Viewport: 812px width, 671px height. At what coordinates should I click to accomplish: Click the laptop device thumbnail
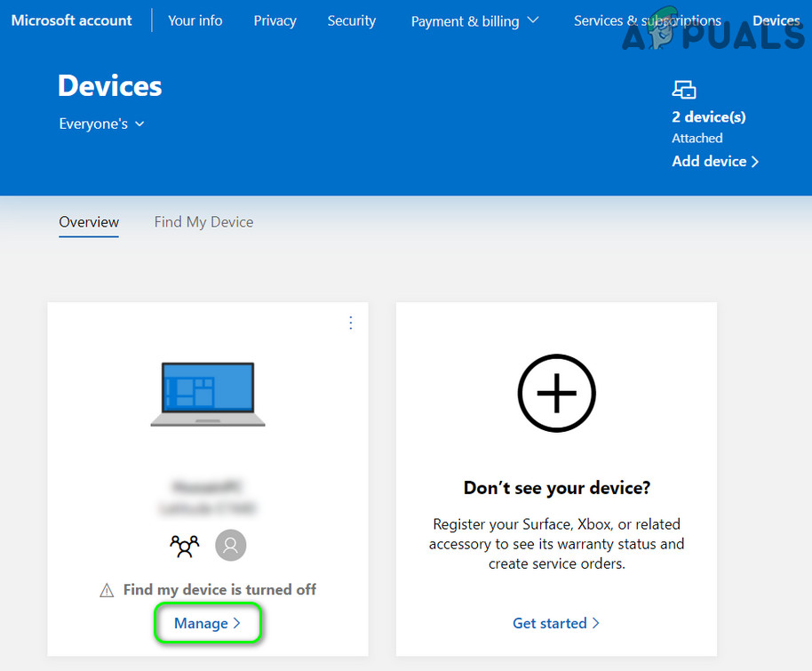(208, 395)
